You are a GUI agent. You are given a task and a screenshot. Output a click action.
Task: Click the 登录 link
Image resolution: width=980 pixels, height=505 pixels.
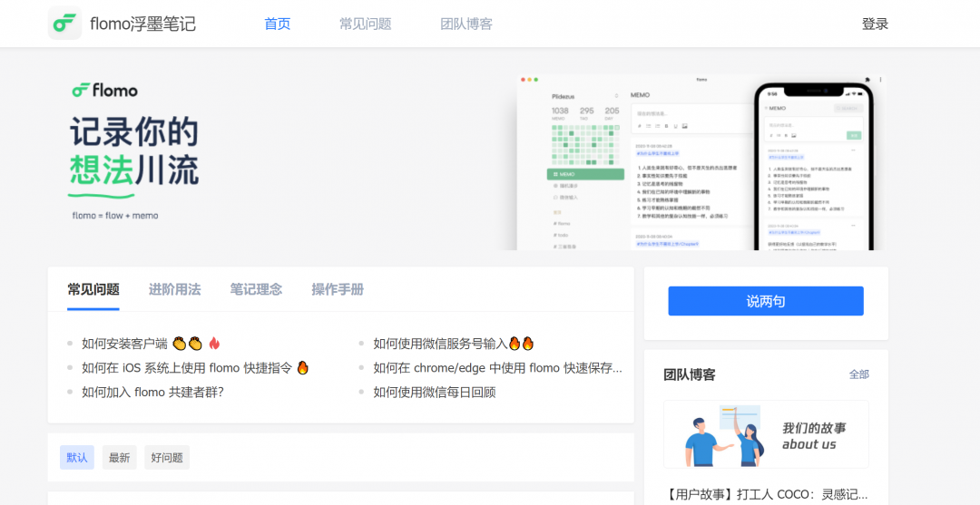(875, 24)
